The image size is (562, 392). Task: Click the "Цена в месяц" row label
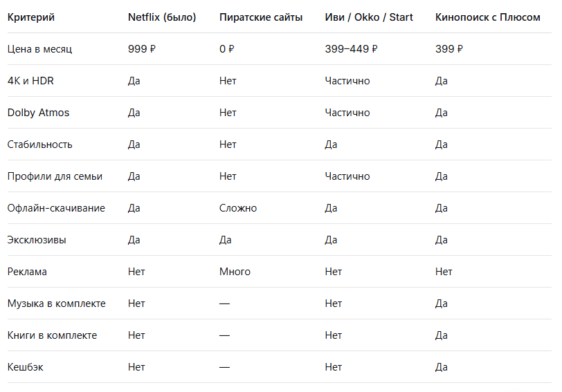(x=39, y=49)
